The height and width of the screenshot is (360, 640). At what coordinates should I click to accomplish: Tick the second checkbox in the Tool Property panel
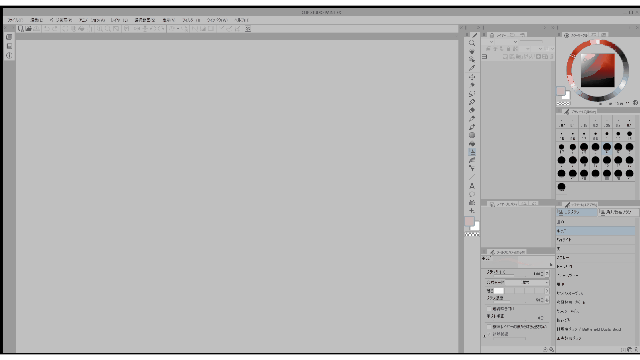489,327
